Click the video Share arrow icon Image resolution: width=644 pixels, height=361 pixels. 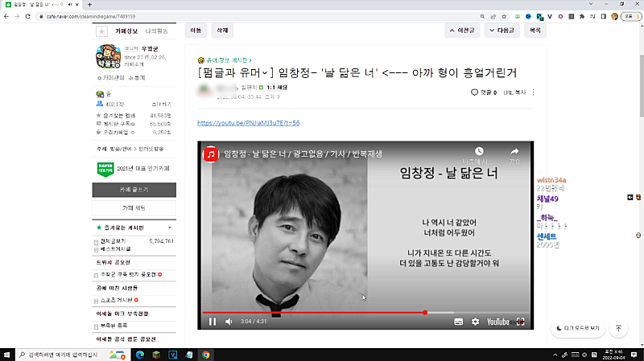(x=514, y=151)
